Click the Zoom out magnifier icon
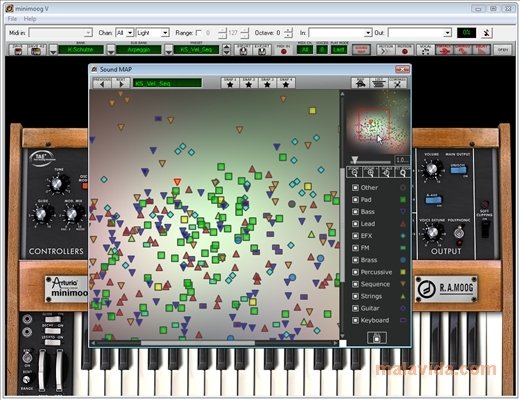The image size is (520, 400). 354,172
